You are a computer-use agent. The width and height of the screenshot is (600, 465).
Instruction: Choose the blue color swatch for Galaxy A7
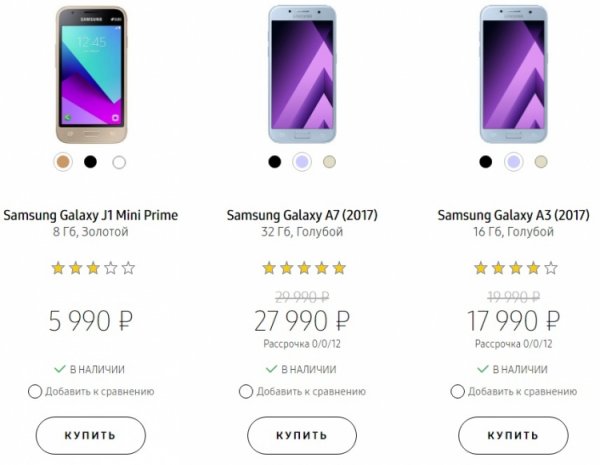(x=301, y=161)
